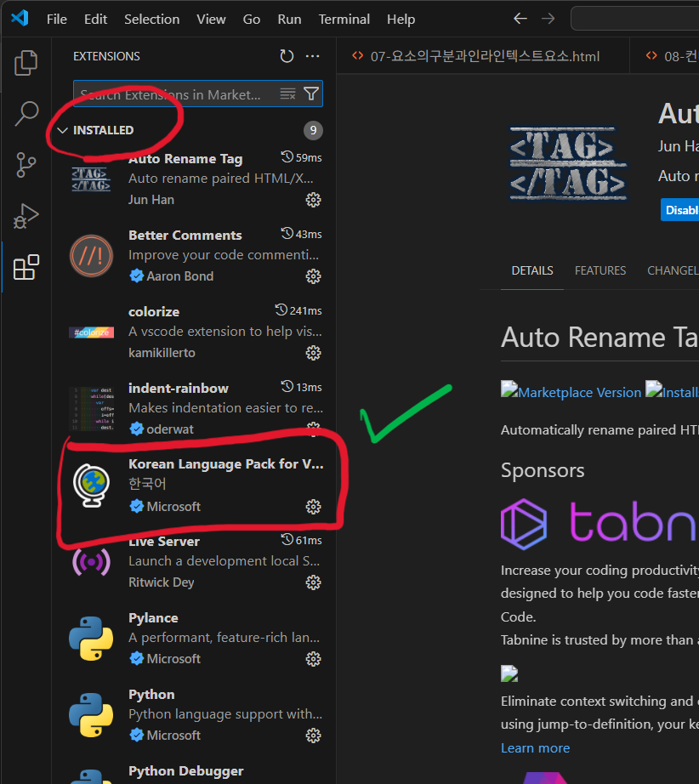Select the indent-rainbow extension title
The width and height of the screenshot is (699, 784).
pyautogui.click(x=179, y=389)
